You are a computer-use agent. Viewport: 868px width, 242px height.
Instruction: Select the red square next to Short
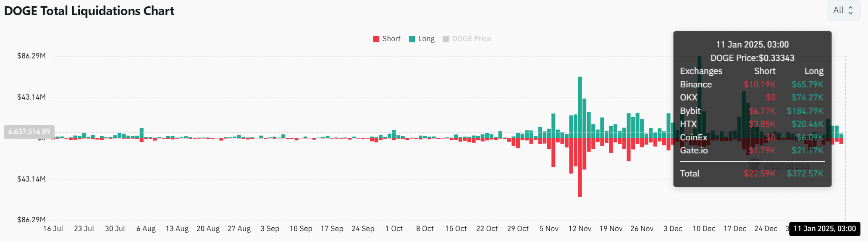pos(376,38)
